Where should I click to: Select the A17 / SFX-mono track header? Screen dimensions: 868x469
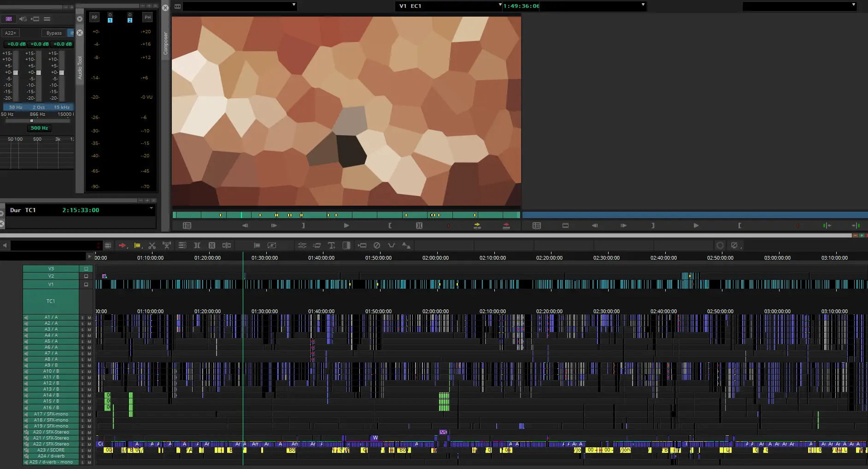[51, 414]
